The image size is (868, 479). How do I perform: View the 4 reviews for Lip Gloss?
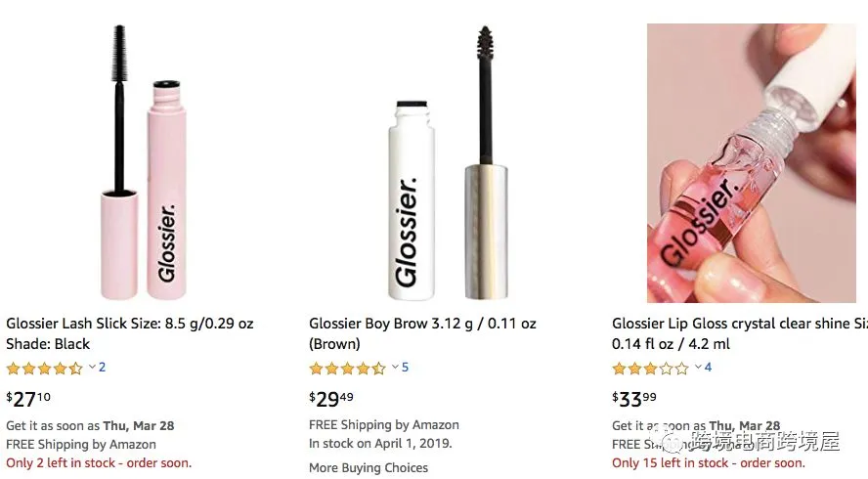pyautogui.click(x=708, y=368)
